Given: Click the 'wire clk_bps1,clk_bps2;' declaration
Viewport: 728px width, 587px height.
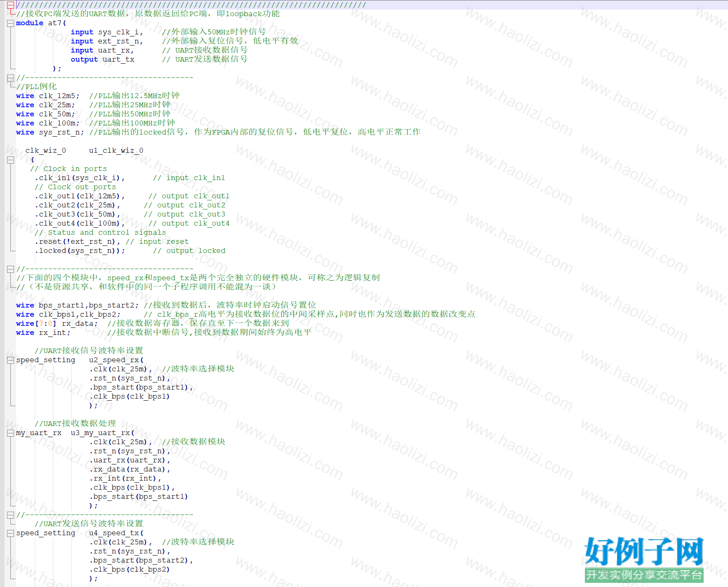Looking at the screenshot, I should coord(68,315).
